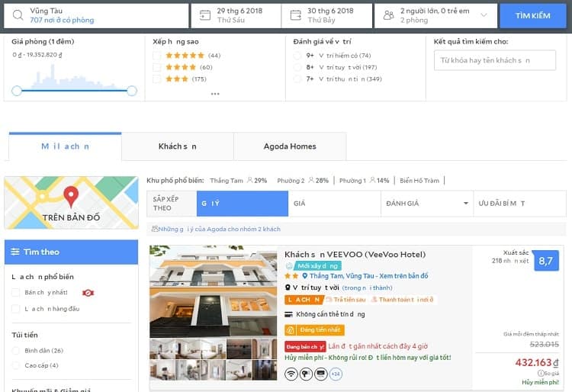The width and height of the screenshot is (572, 392).
Task: Open the check-in calendar icon
Action: coord(205,15)
